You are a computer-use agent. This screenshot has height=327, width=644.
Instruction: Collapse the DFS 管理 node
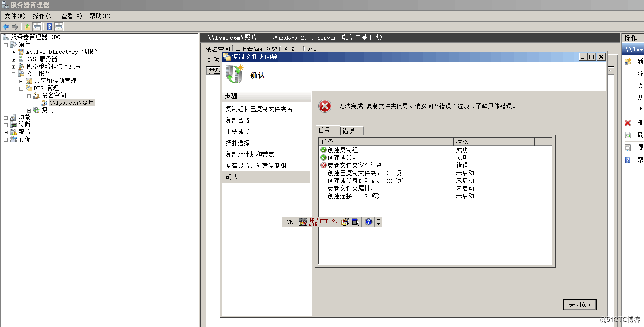(21, 89)
